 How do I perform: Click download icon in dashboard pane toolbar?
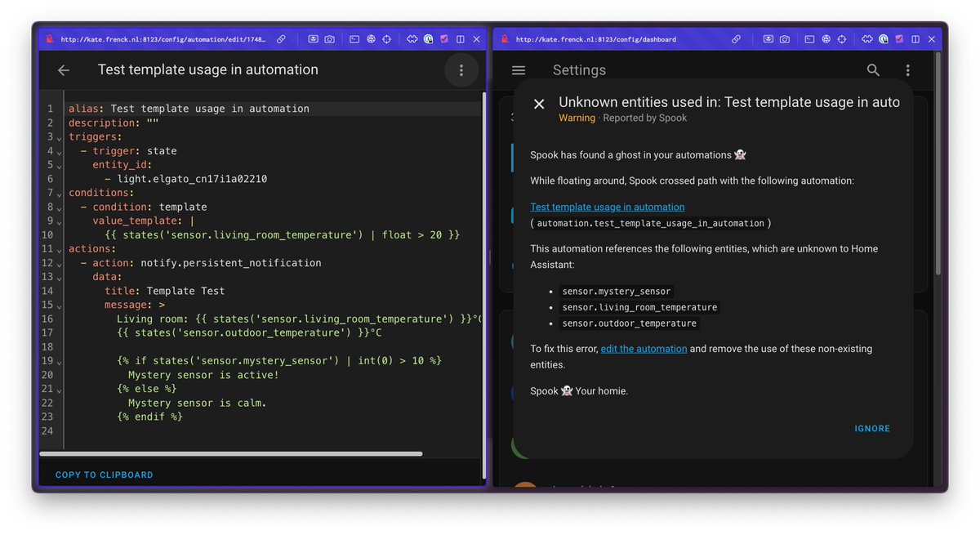(768, 38)
